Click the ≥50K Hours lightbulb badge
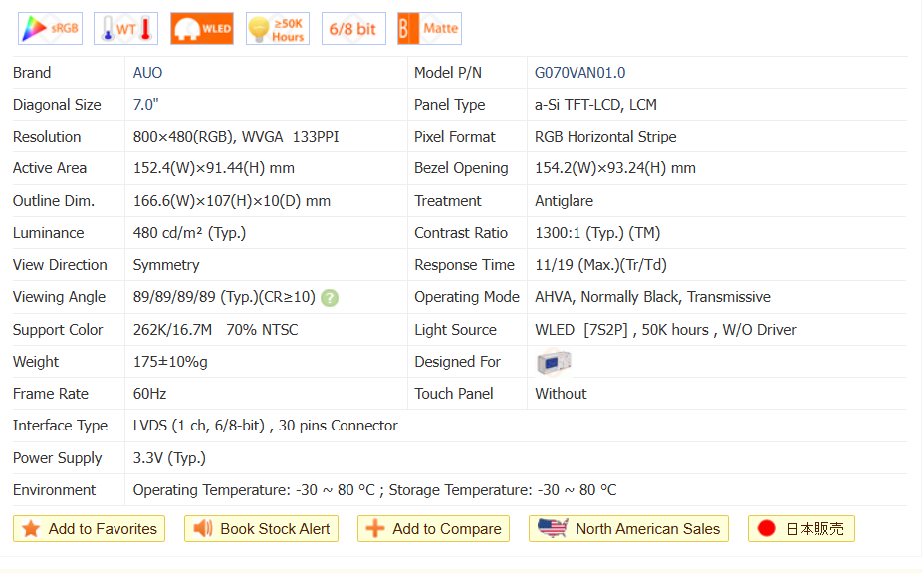The width and height of the screenshot is (924, 573). coord(278,29)
